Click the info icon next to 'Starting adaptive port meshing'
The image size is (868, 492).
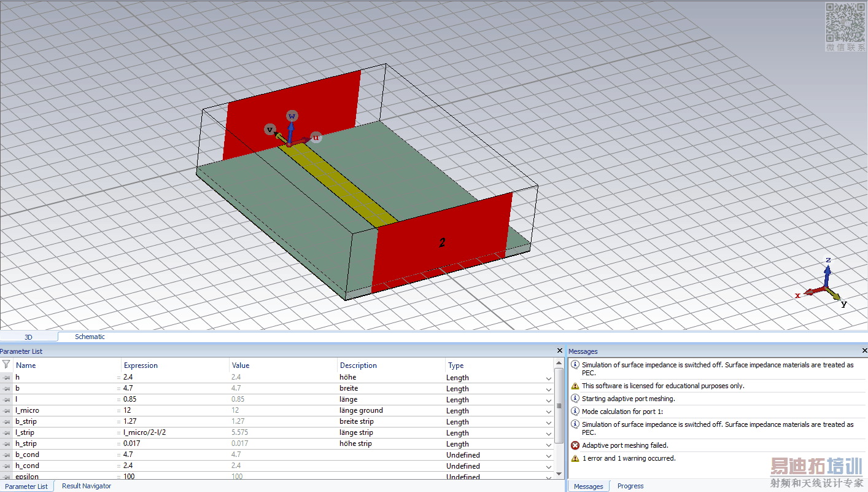click(x=575, y=399)
